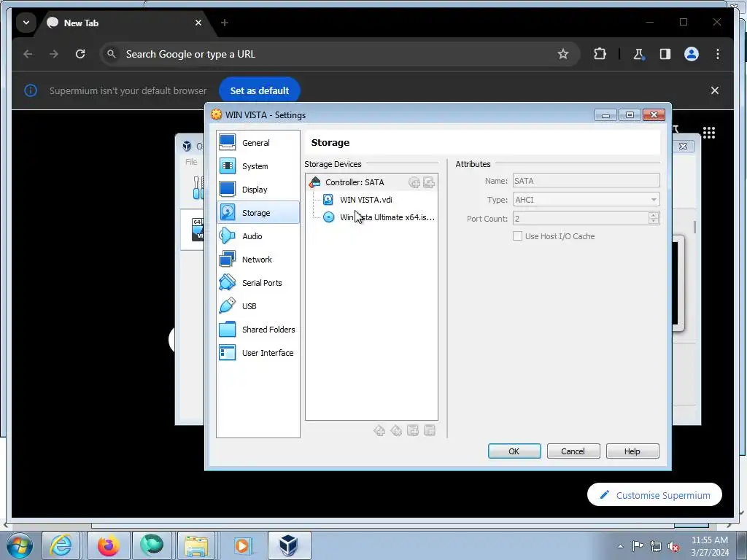
Task: Open the User Interface settings category
Action: pyautogui.click(x=258, y=352)
